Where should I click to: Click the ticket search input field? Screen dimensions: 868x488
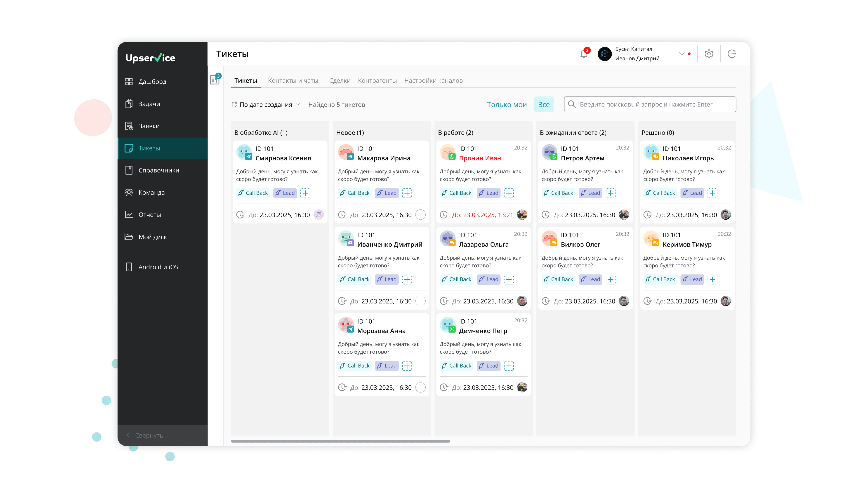click(650, 104)
